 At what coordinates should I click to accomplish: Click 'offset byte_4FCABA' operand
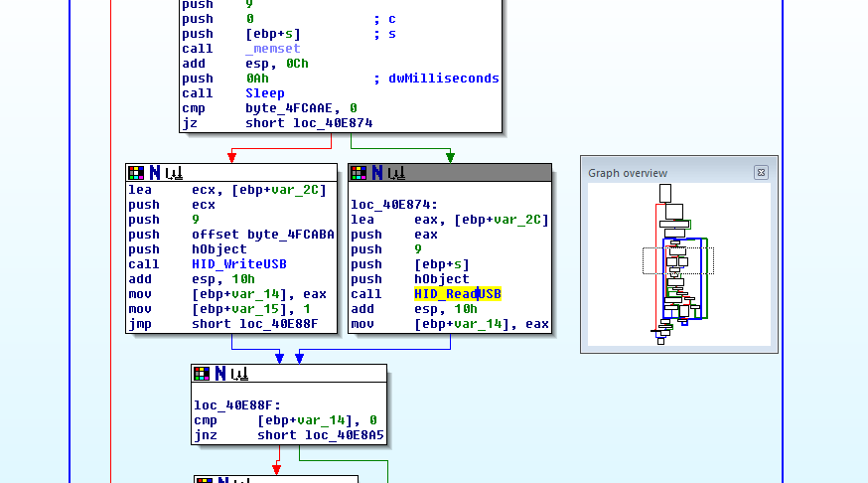(263, 235)
